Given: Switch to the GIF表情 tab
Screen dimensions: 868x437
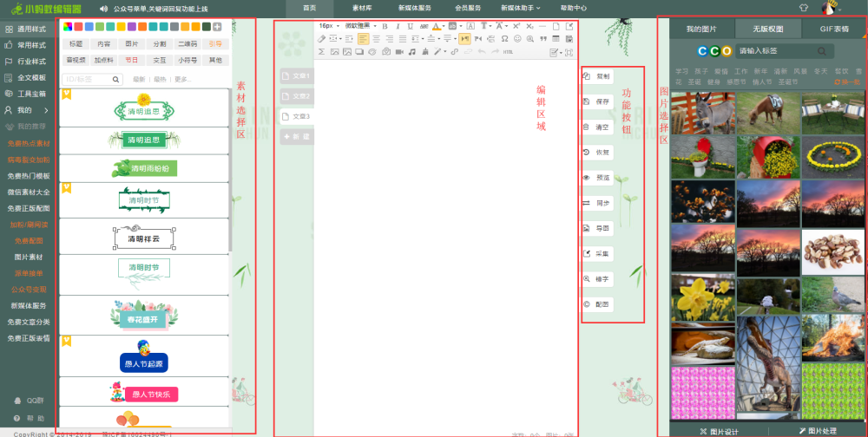Looking at the screenshot, I should point(833,29).
